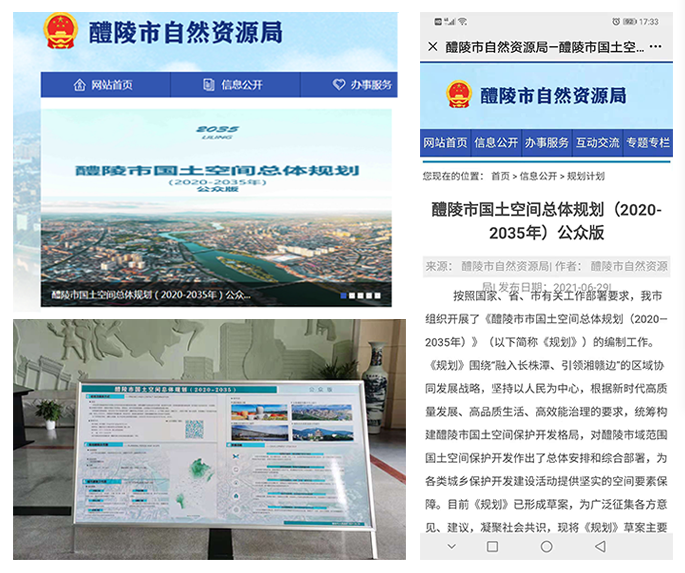This screenshot has height=573, width=685.
Task: Open the banner caption link 醴陵市国土空间总体规划（2020-2035年）公众...
Action: point(151,295)
